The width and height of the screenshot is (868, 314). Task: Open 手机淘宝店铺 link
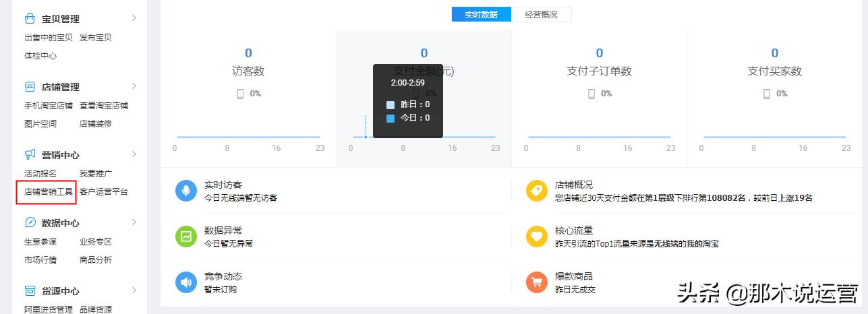pyautogui.click(x=49, y=106)
